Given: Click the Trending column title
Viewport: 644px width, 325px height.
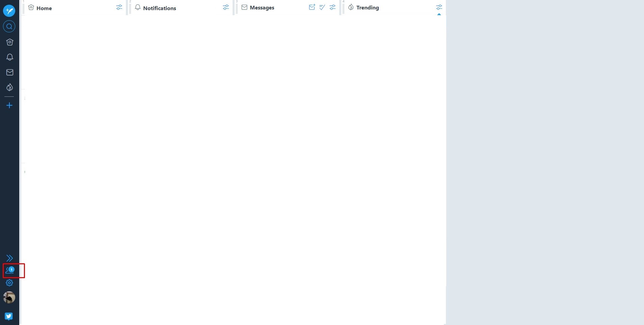Looking at the screenshot, I should pyautogui.click(x=368, y=8).
